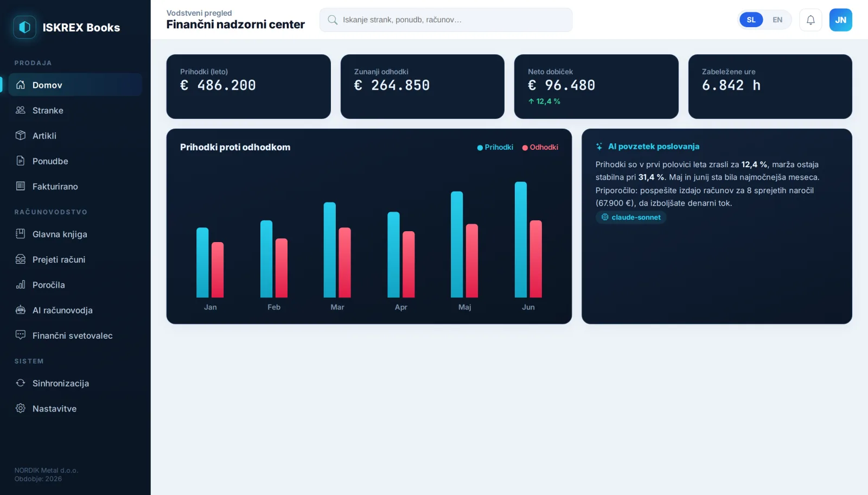Image resolution: width=868 pixels, height=495 pixels.
Task: Click 'Prihodki proti odhodkom' chart title
Action: [x=235, y=147]
